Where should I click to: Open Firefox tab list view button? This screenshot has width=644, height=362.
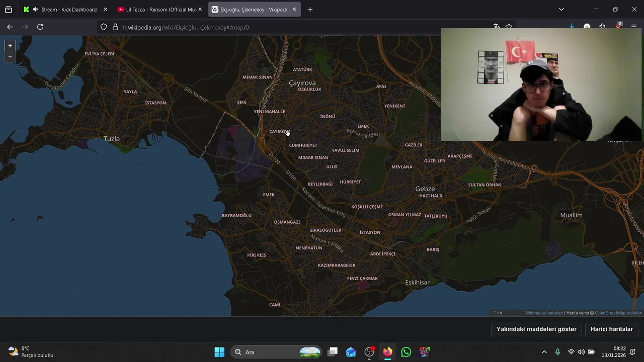[x=8, y=10]
